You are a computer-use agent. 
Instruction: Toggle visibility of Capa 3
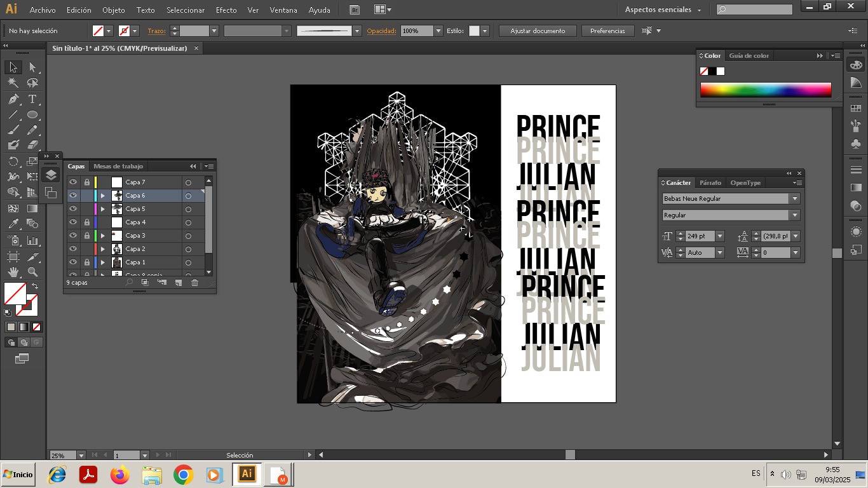point(72,236)
